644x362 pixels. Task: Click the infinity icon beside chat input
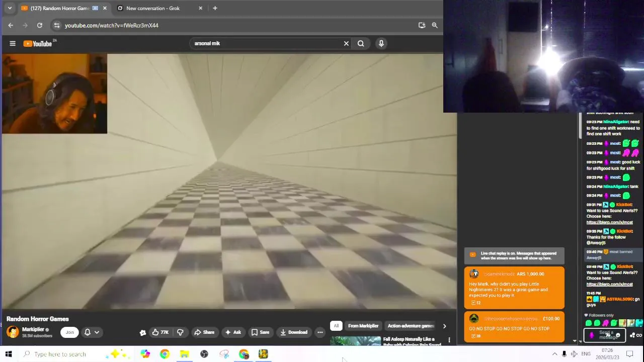point(639,335)
